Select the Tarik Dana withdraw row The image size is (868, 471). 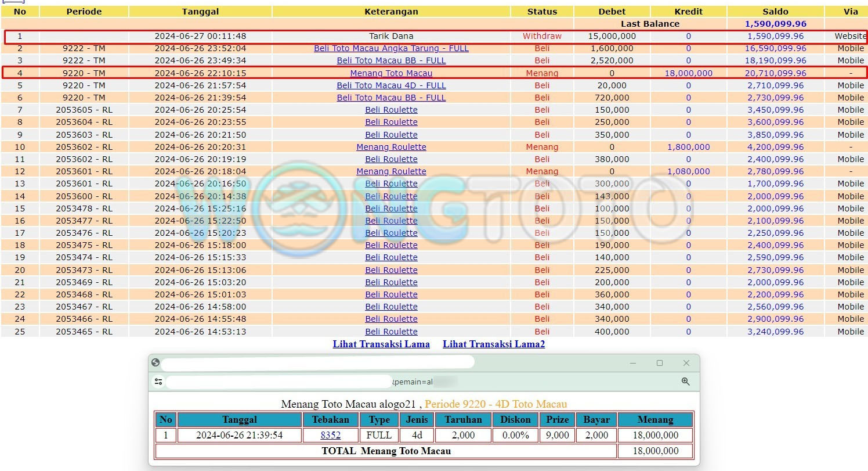tap(391, 36)
